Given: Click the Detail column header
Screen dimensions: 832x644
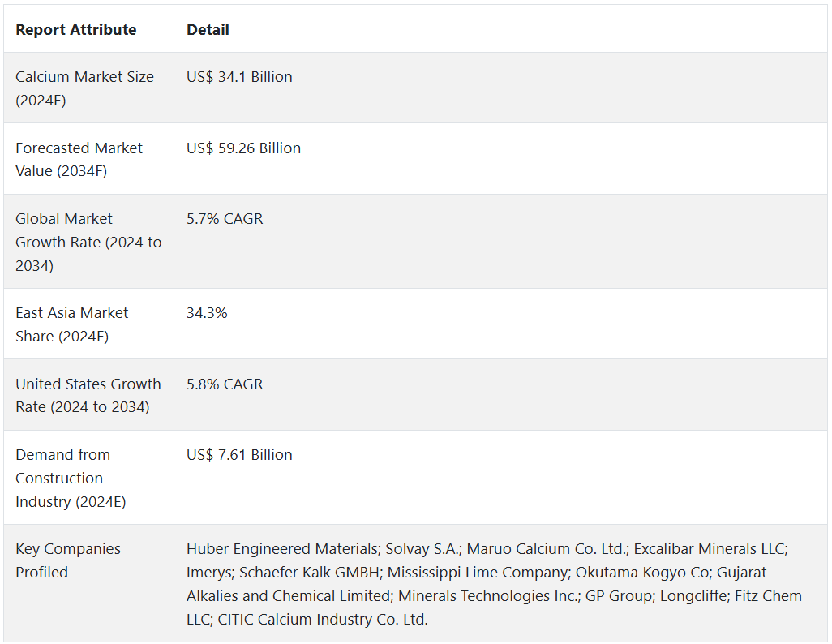Looking at the screenshot, I should coord(208,30).
